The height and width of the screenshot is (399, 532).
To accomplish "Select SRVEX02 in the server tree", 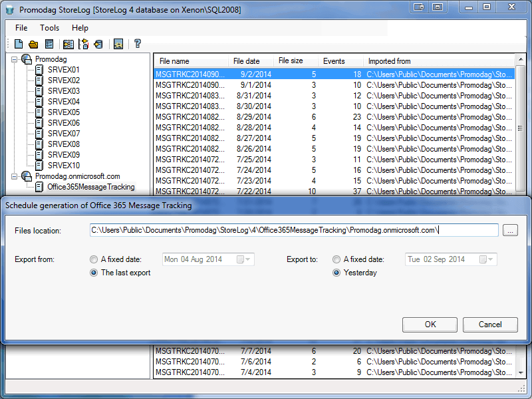I will (x=64, y=80).
